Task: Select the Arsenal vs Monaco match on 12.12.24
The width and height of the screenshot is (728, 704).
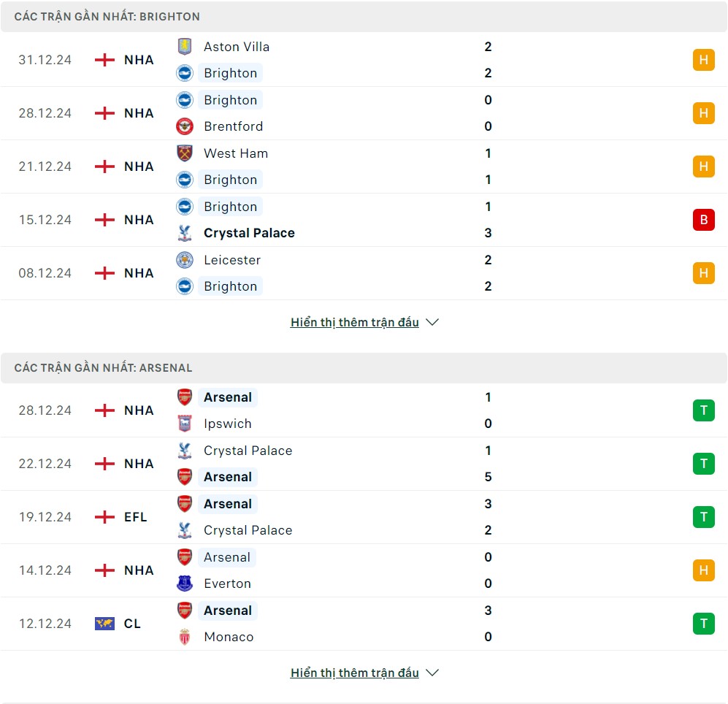Action: tap(364, 624)
